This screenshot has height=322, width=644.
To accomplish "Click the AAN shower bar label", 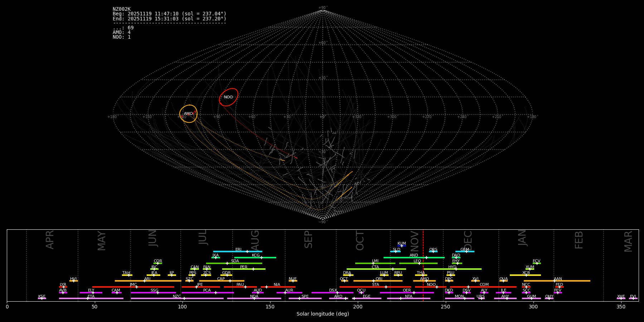I will tap(558, 279).
